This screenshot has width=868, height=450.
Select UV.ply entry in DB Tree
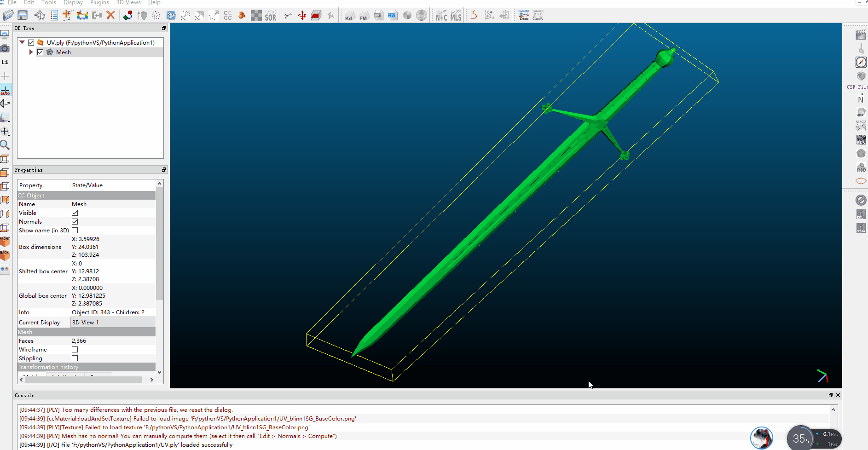coord(101,42)
